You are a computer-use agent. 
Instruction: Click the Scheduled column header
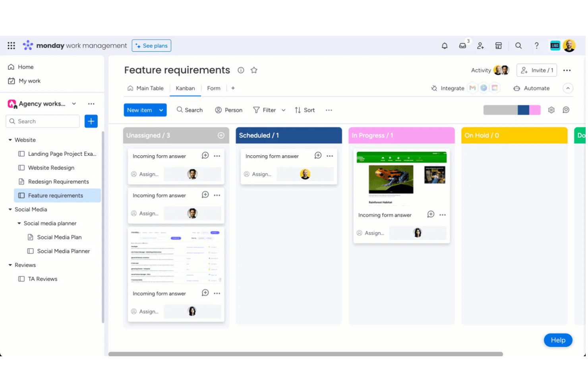(289, 135)
